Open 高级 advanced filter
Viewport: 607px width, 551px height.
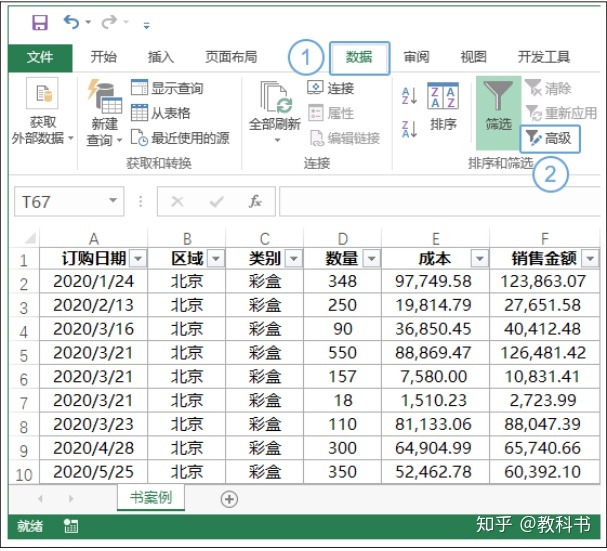point(550,138)
